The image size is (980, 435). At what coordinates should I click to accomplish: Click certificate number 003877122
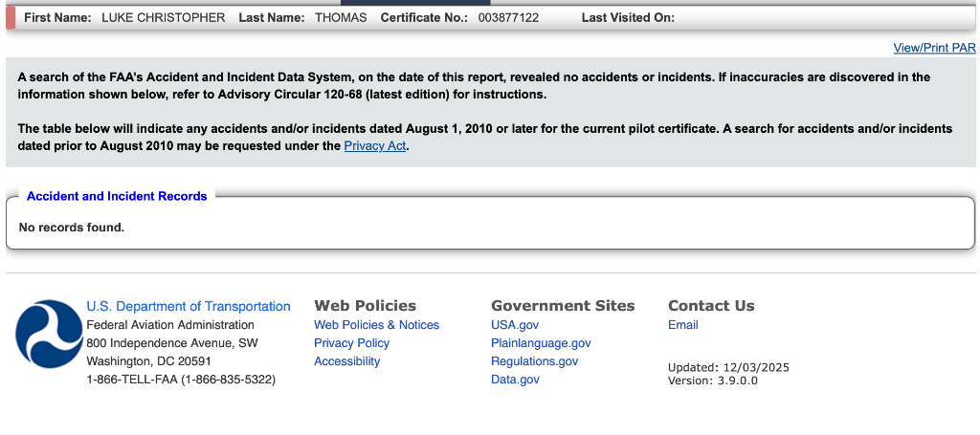tap(508, 18)
